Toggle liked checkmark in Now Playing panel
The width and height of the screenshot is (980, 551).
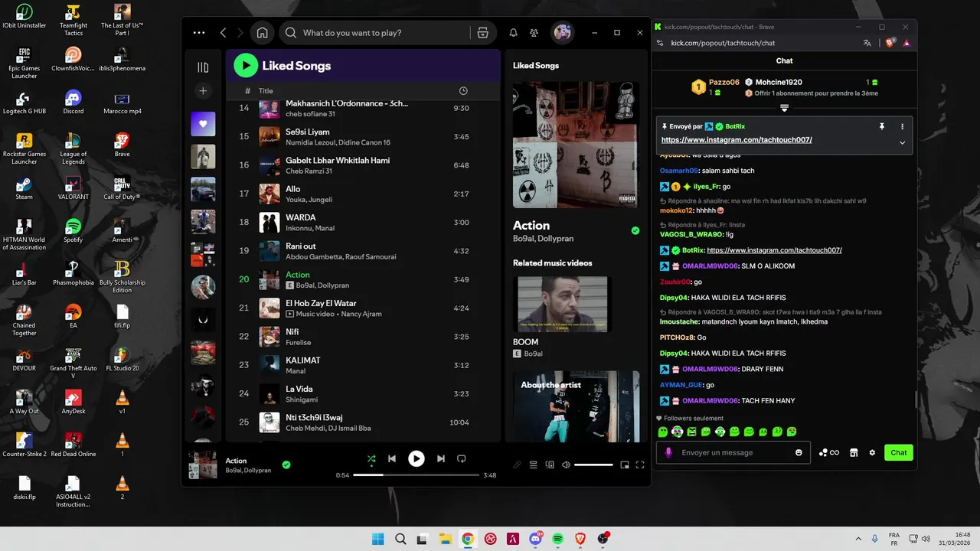pyautogui.click(x=635, y=230)
